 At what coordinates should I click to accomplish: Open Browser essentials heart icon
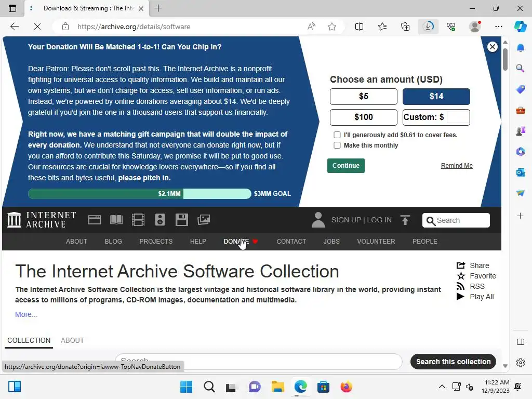(x=451, y=26)
